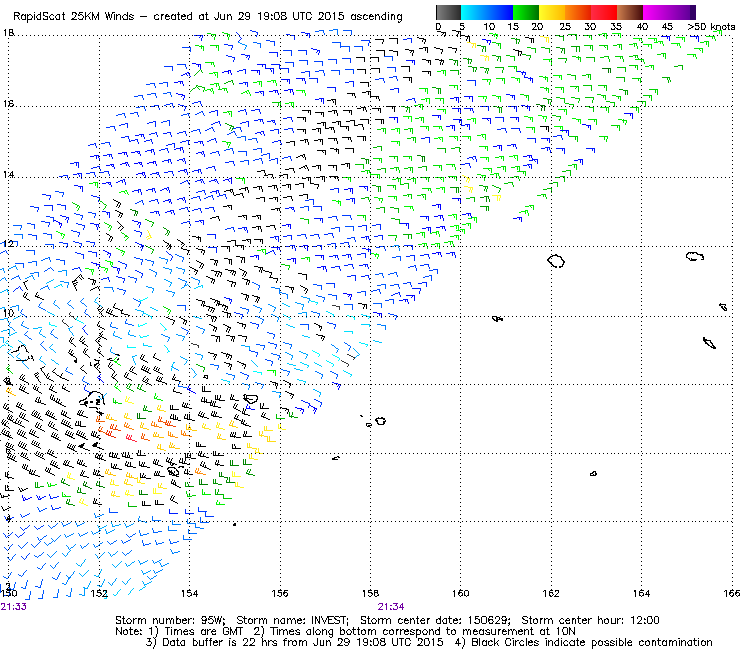Click the elongated island near 165.5E 9N
The height and width of the screenshot is (650, 740).
(x=709, y=343)
